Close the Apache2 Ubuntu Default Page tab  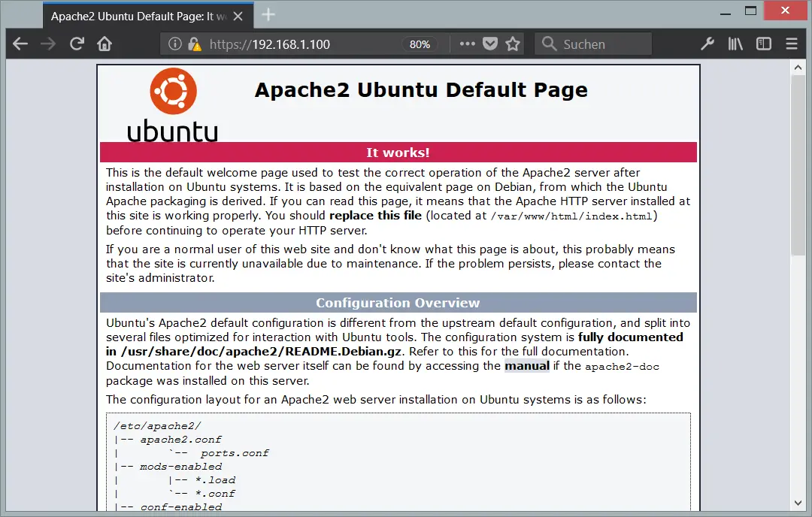238,17
